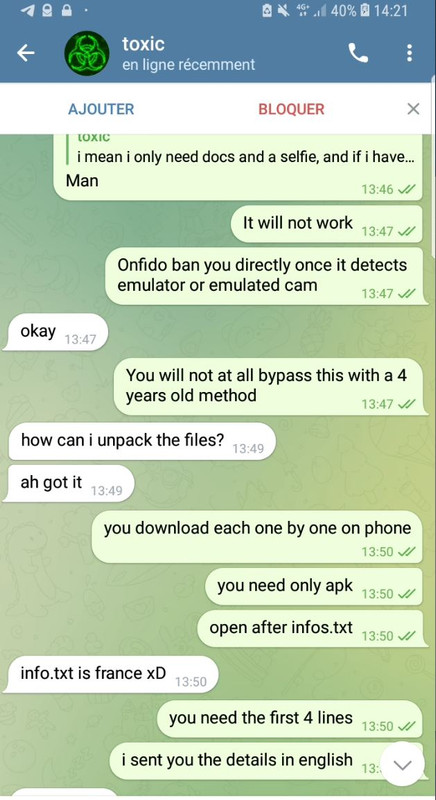Screen dimensions: 436x800
Task: Tap the muted sound icon in status bar
Action: [x=283, y=10]
